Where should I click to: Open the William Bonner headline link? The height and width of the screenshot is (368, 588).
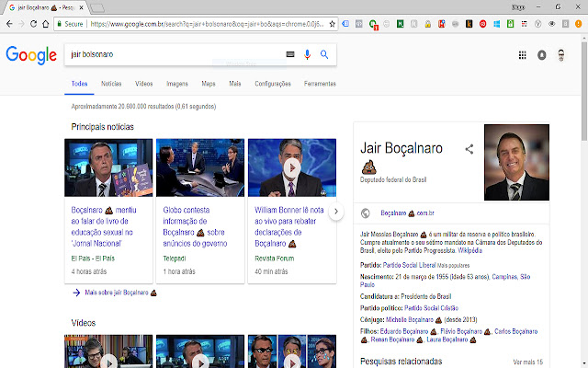[x=288, y=226]
